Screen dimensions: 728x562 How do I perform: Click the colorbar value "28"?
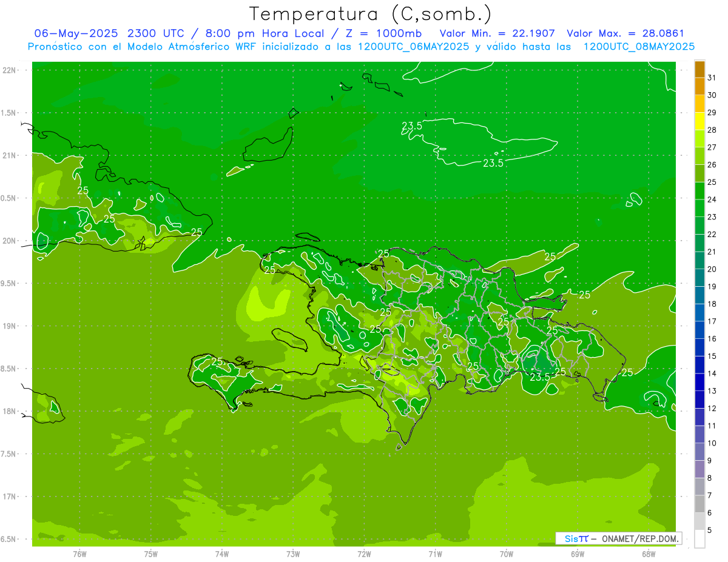tap(712, 130)
